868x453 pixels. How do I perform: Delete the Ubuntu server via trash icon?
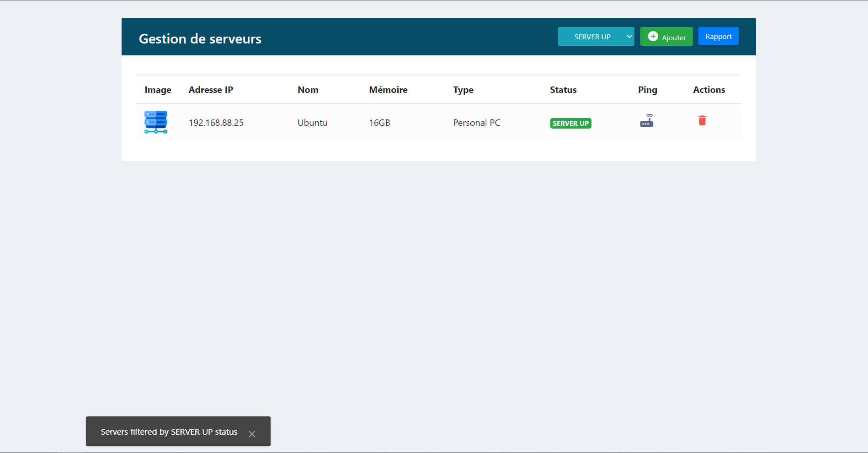703,121
